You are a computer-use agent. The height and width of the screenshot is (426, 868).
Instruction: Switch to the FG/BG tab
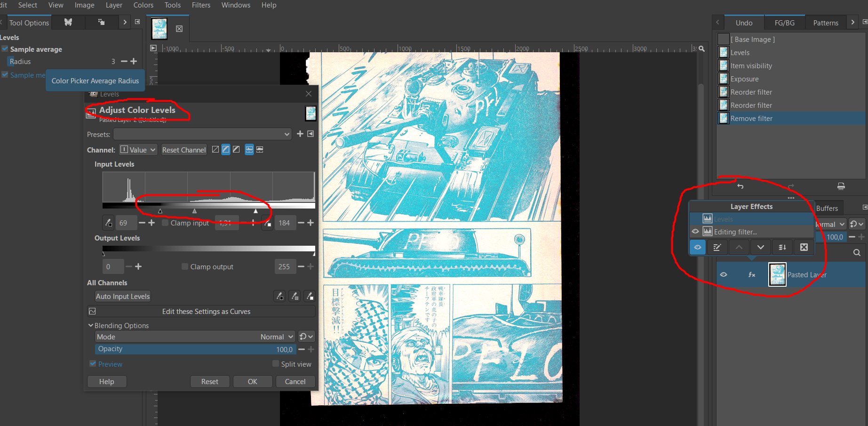coord(785,23)
